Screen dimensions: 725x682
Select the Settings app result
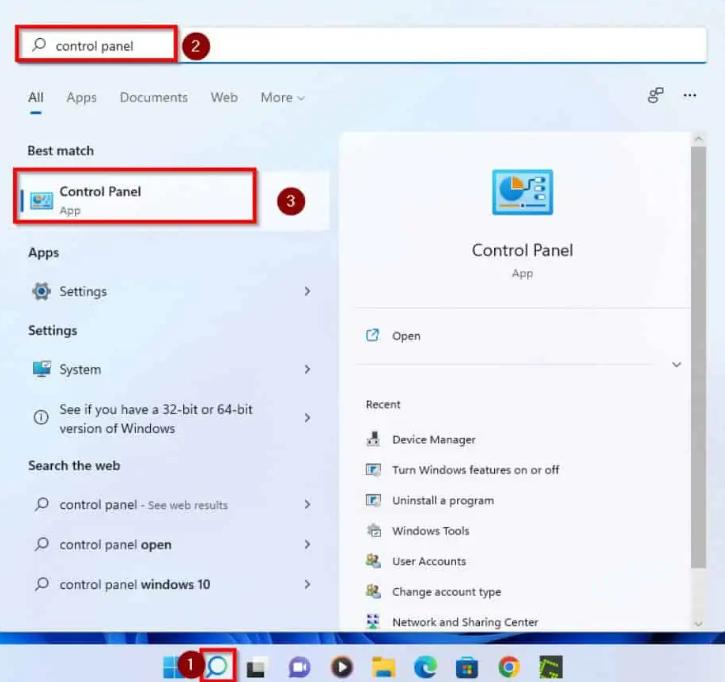[172, 291]
